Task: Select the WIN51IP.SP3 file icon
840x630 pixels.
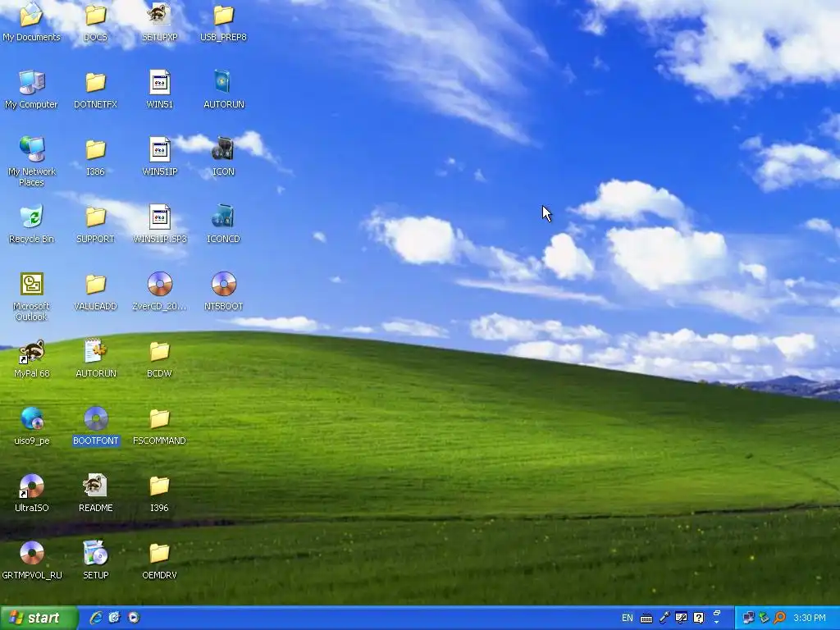Action: [x=159, y=224]
